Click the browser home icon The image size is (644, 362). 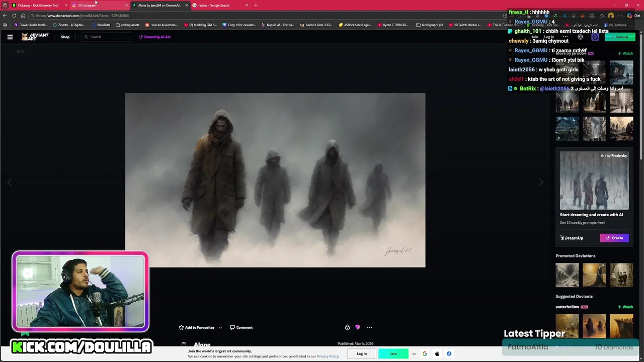23,16
